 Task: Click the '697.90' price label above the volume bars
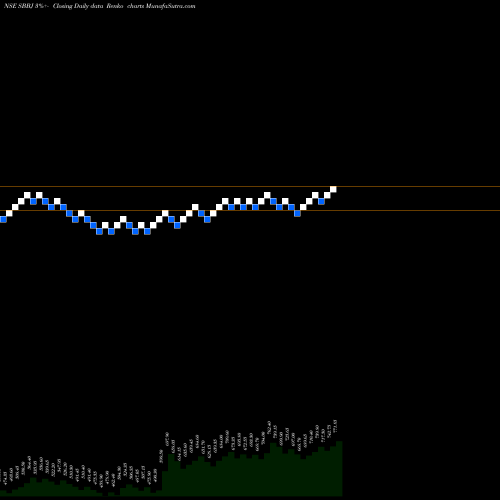pyautogui.click(x=167, y=439)
